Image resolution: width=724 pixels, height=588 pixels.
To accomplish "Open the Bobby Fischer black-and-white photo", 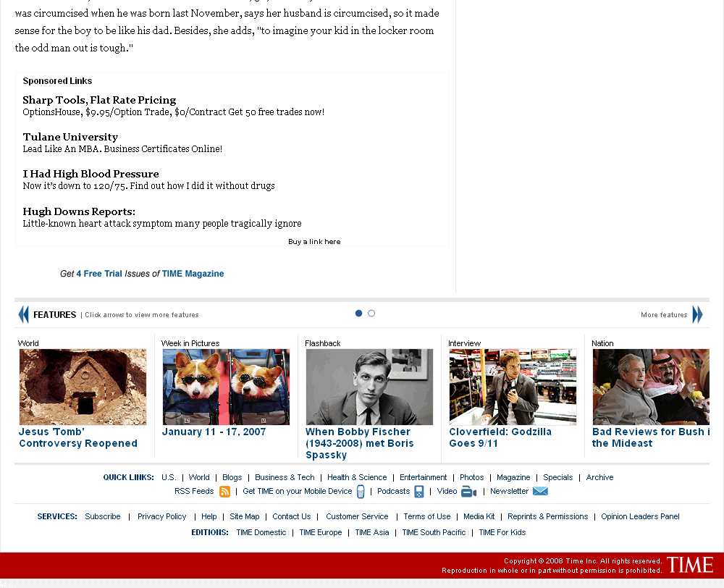I will click(369, 387).
